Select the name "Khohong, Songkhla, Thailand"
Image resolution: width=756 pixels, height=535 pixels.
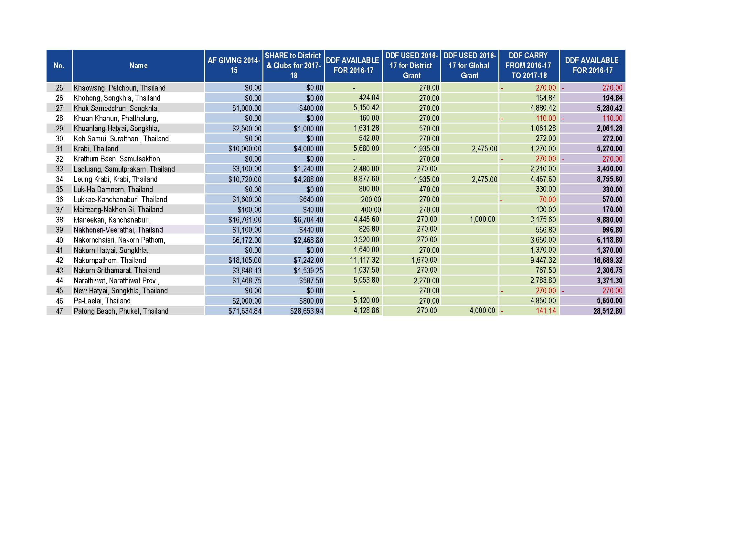coord(117,98)
